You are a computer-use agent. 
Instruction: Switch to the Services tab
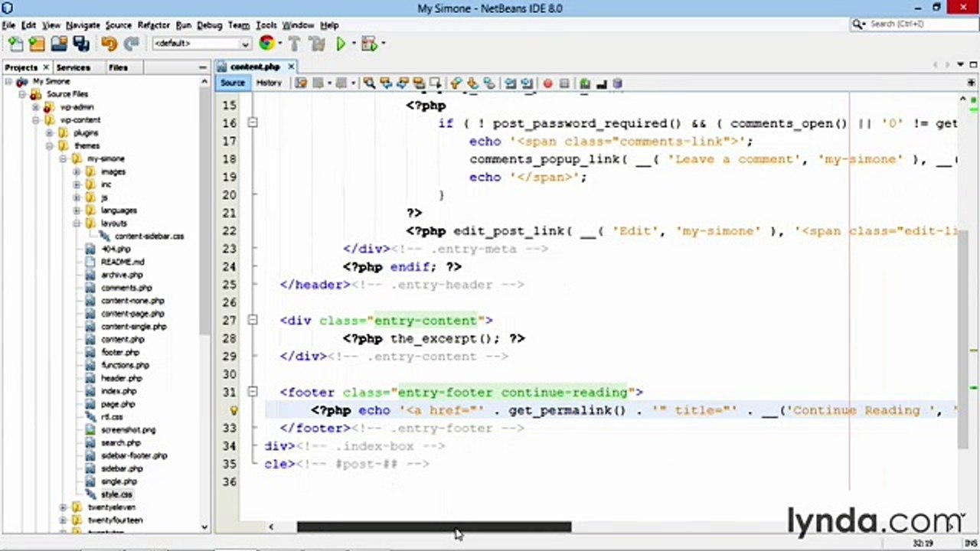click(73, 67)
